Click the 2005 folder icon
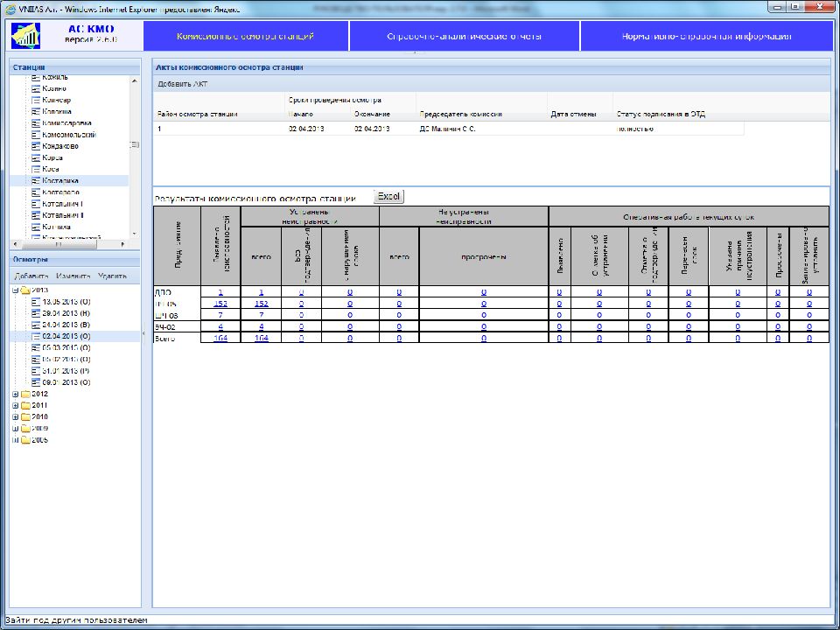840x630 pixels. pyautogui.click(x=25, y=440)
